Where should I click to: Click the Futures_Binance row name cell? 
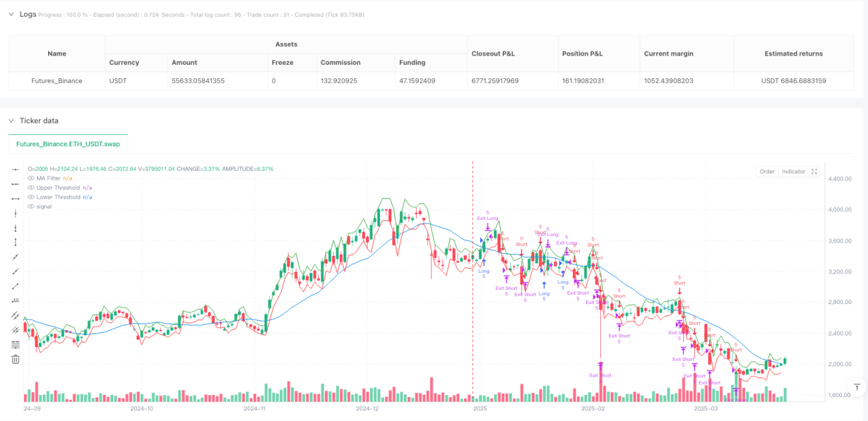[x=57, y=81]
